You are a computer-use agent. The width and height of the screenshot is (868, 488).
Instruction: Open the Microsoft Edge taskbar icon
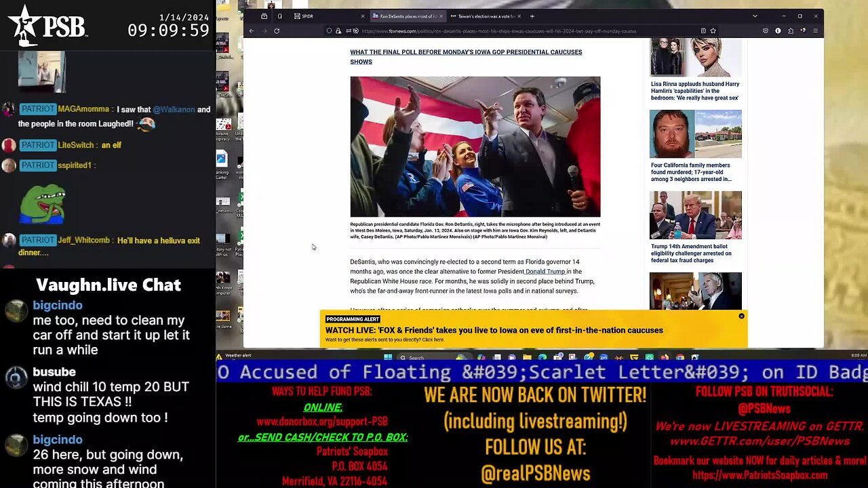click(x=542, y=357)
